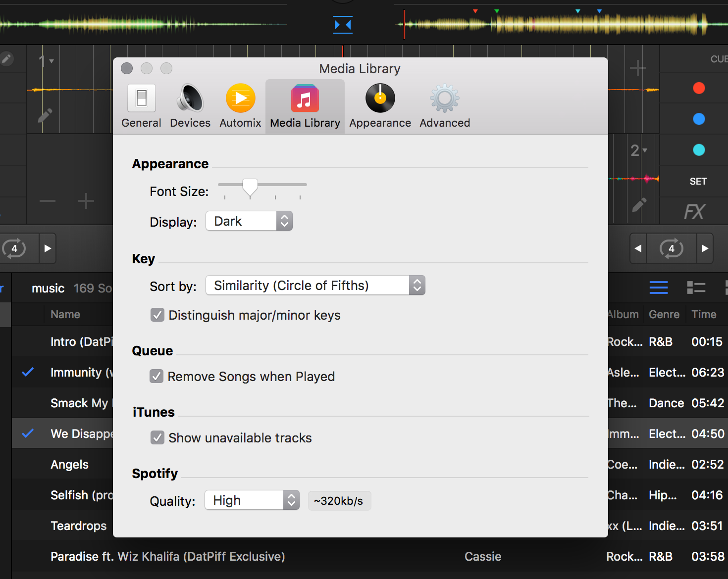Screen dimensions: 728x579
Task: Sort library by Album column
Action: (x=624, y=314)
